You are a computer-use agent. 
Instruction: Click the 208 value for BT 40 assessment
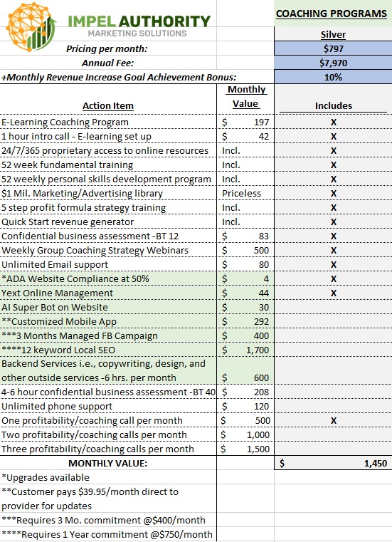(x=261, y=392)
